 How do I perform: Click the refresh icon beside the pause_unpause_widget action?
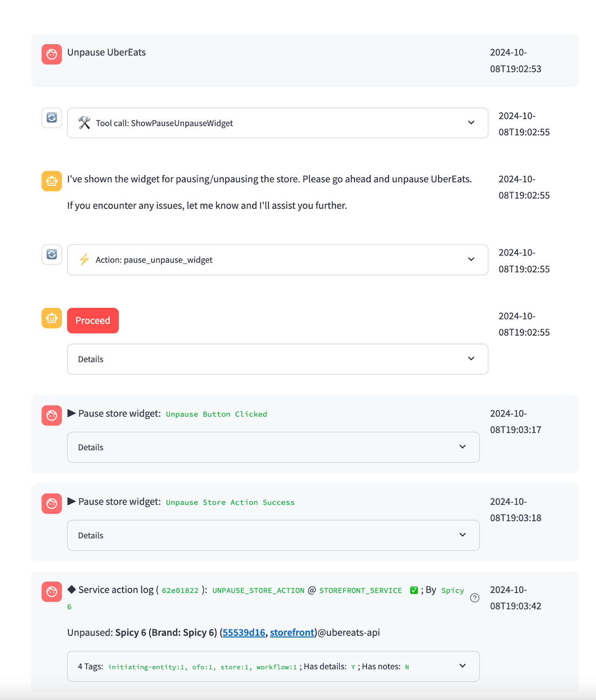[52, 254]
